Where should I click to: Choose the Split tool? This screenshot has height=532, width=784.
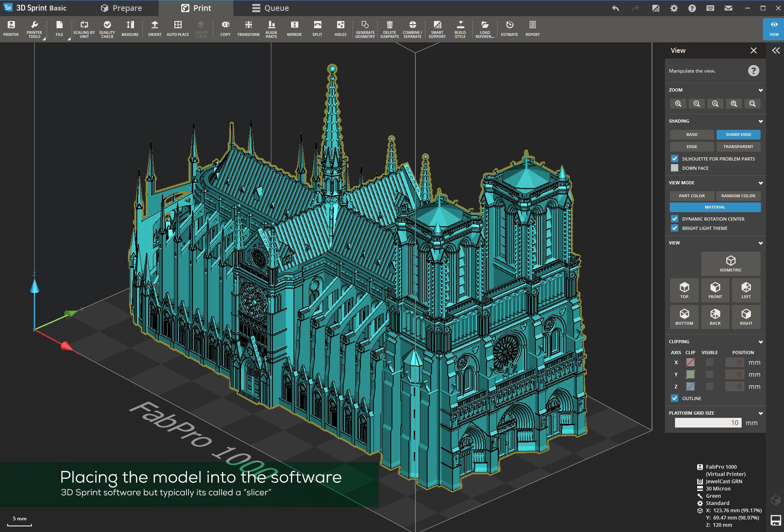click(317, 29)
